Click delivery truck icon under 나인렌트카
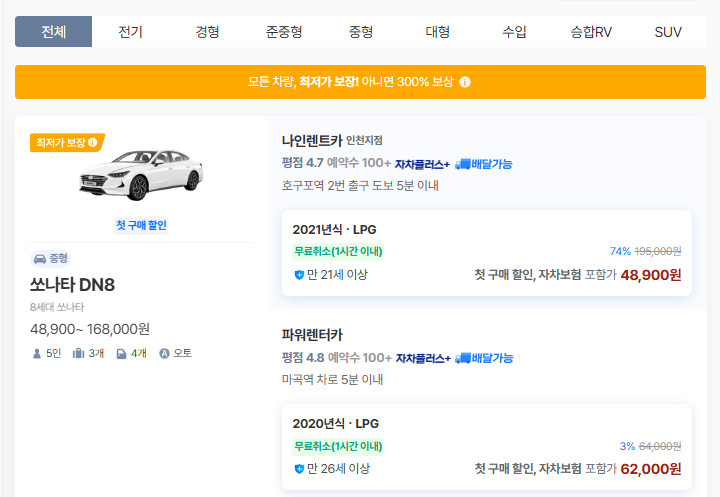 (463, 164)
